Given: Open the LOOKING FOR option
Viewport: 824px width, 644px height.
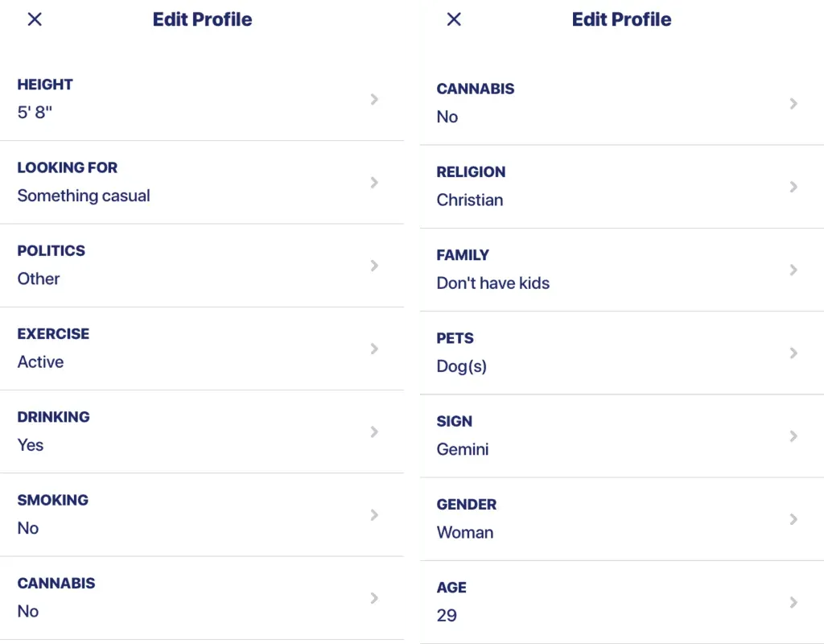Looking at the screenshot, I should click(201, 183).
